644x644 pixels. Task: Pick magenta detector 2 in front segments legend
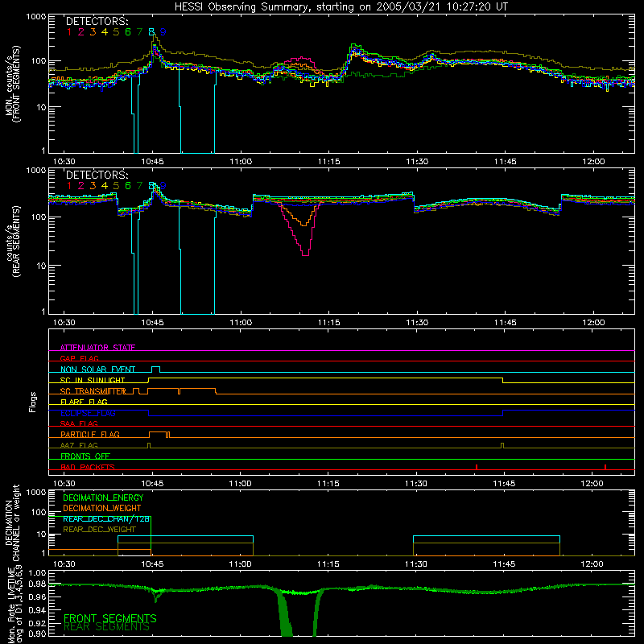click(81, 31)
